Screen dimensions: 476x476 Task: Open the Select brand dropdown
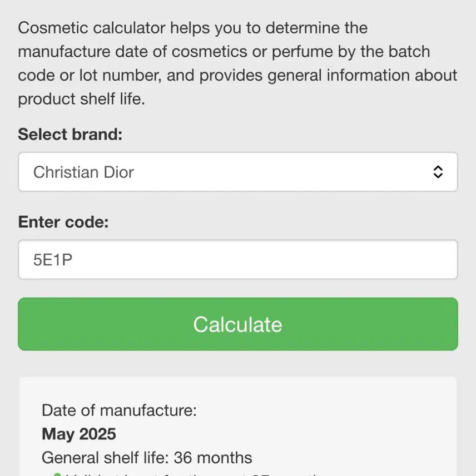pos(237,172)
